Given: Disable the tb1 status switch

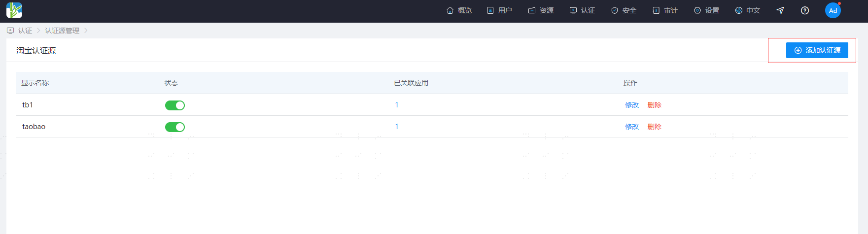Looking at the screenshot, I should (x=175, y=105).
